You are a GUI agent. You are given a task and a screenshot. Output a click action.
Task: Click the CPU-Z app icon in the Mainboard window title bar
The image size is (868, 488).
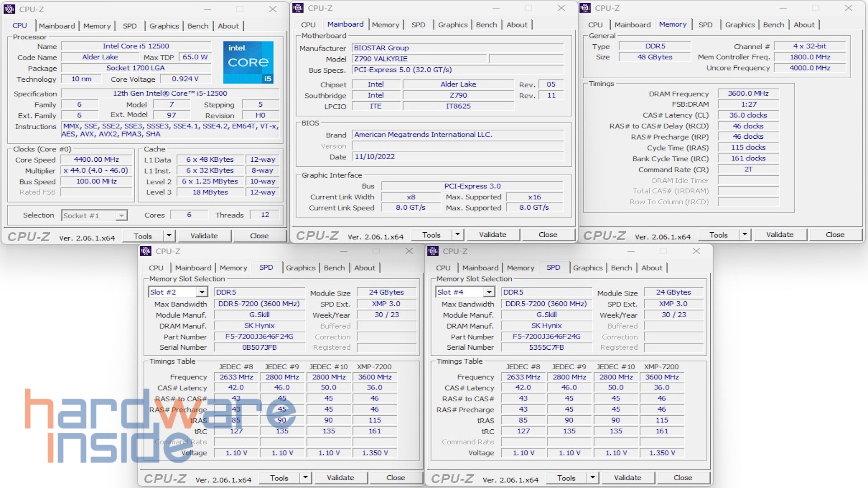(298, 8)
